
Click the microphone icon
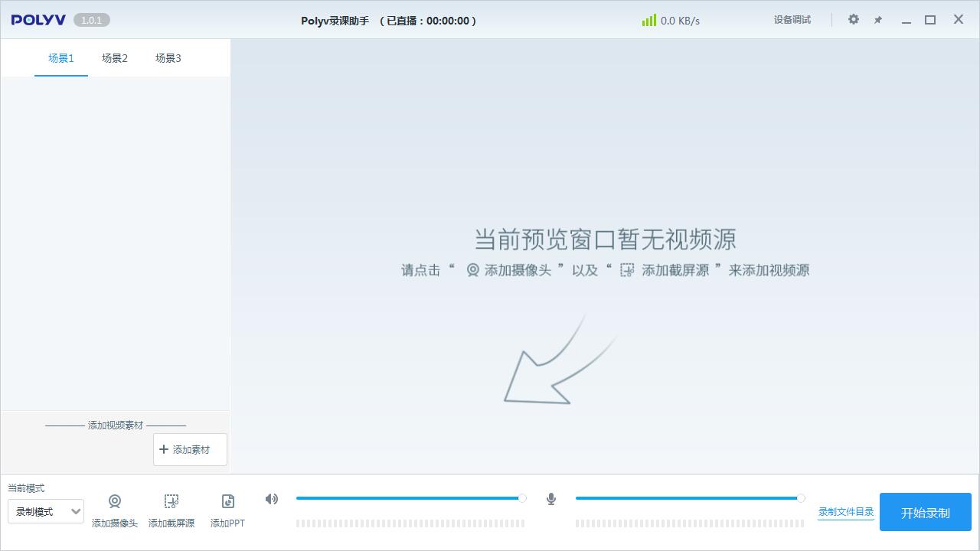(550, 499)
